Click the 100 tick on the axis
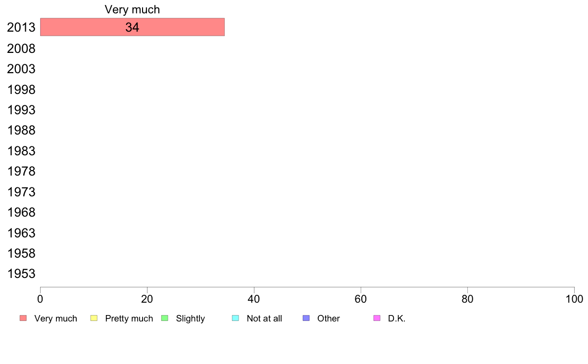The height and width of the screenshot is (364, 588). coord(574,299)
